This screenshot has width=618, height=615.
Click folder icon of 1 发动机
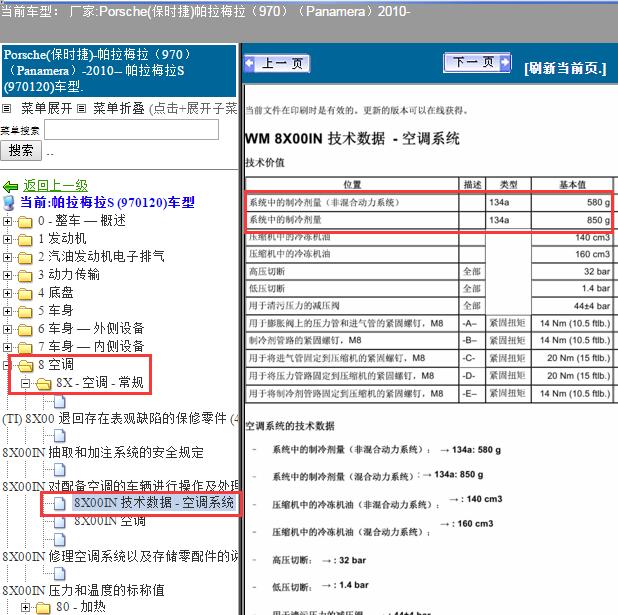[25, 240]
